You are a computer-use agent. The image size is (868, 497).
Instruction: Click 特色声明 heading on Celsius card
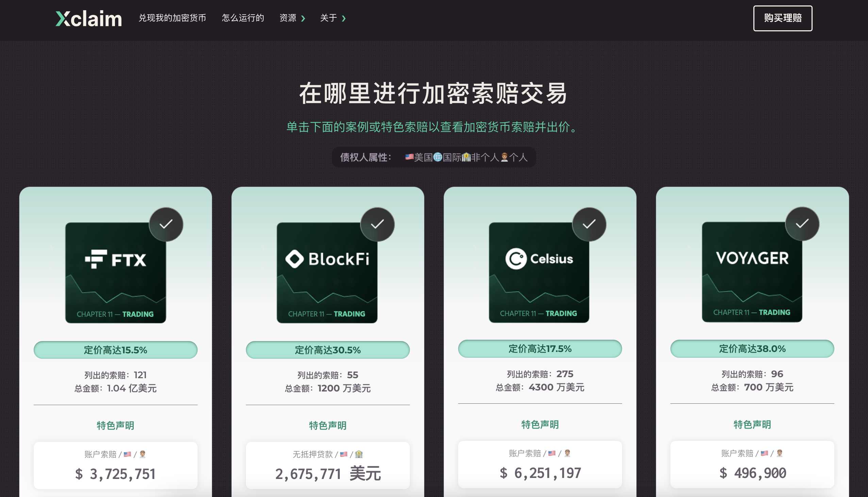[540, 424]
